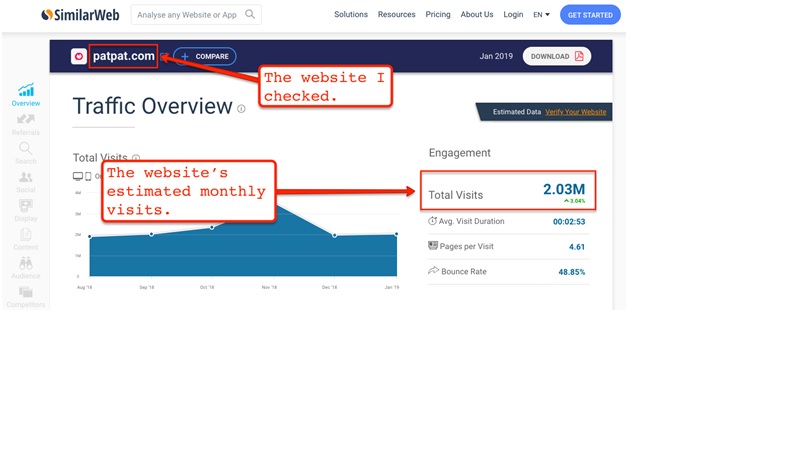800x450 pixels.
Task: Click the patpat.com favicon icon
Action: click(79, 56)
